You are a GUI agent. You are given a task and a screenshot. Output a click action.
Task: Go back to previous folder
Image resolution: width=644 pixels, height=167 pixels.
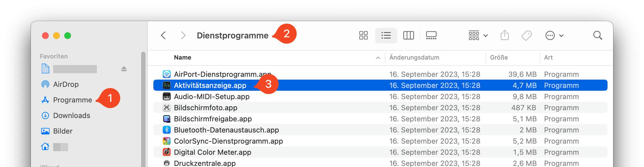coord(163,36)
